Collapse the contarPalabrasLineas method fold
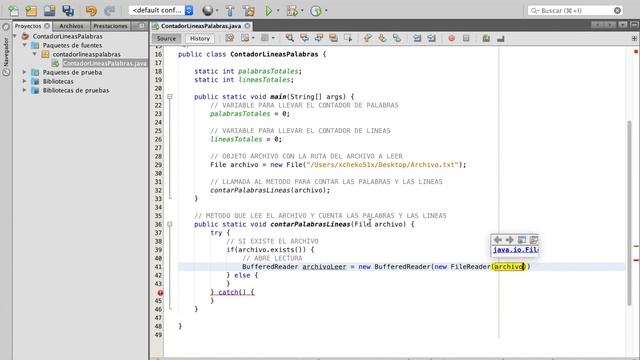 [170, 224]
